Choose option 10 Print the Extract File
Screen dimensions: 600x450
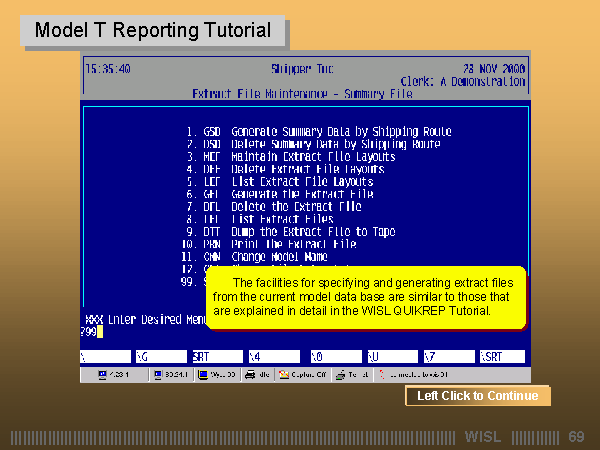[269, 244]
